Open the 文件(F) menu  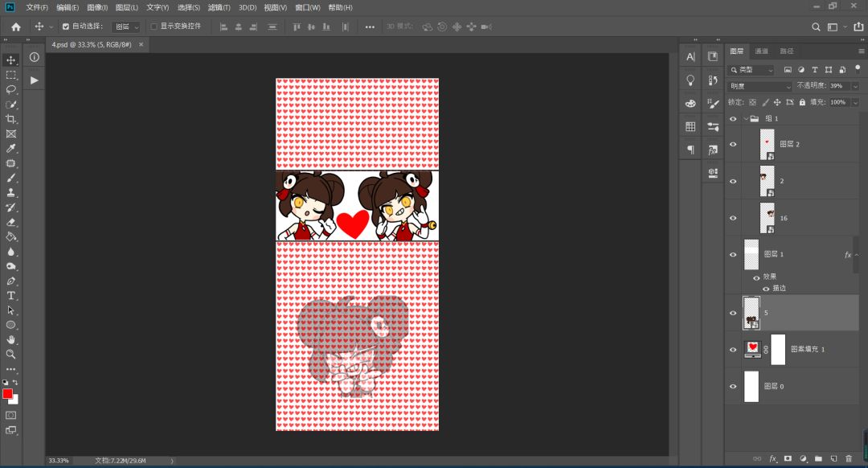click(x=37, y=8)
